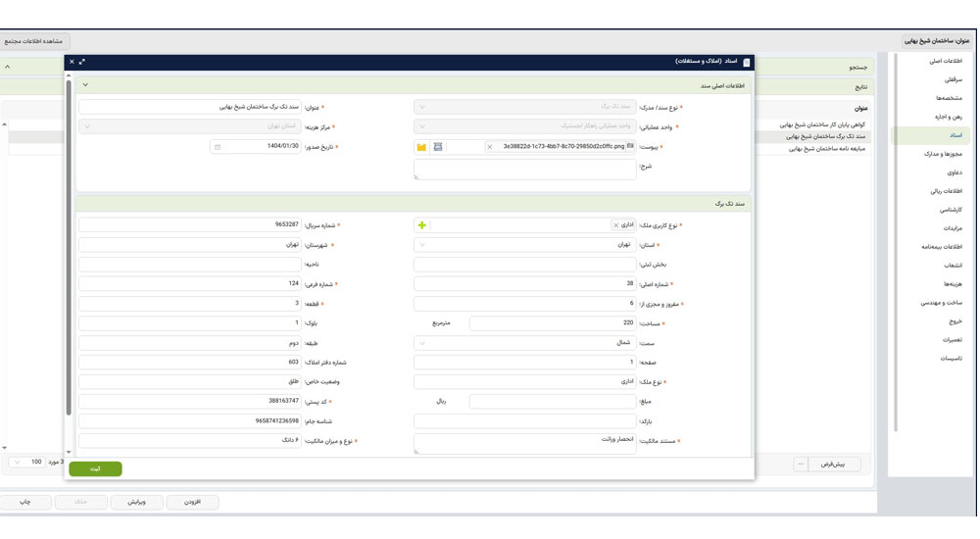
Task: Click the scanner icon next to attachment
Action: (x=438, y=147)
